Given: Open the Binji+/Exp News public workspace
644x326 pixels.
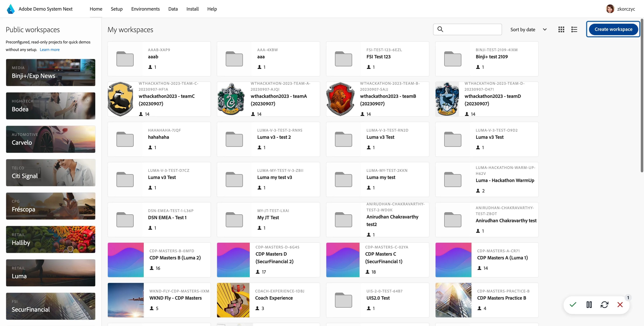Looking at the screenshot, I should coord(50,73).
